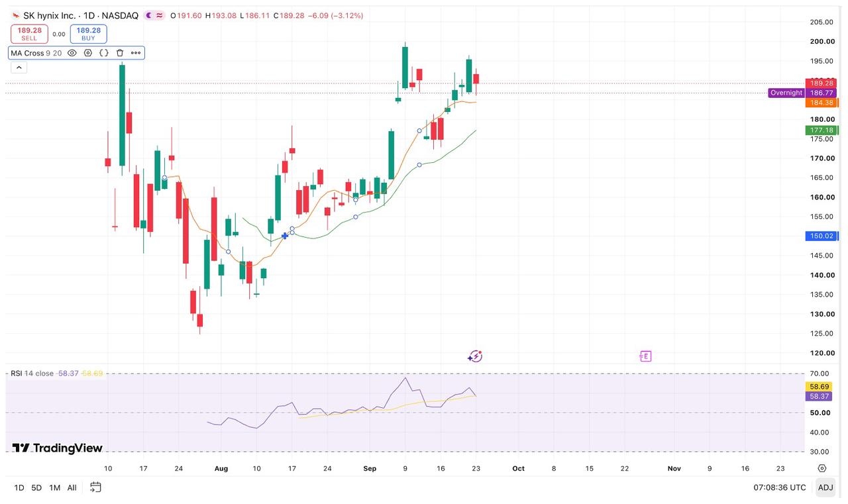Open MA Cross source code braces icon
Screen dimensions: 848x504
click(x=104, y=53)
